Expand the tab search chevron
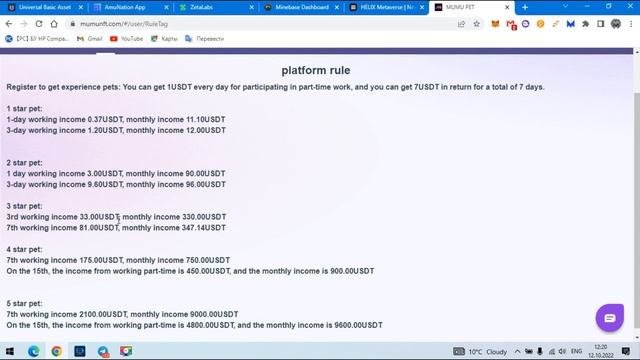 point(565,6)
